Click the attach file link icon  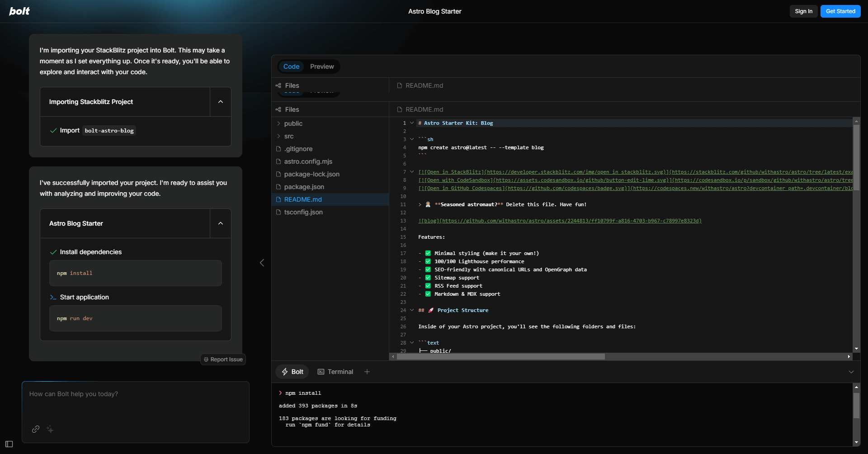coord(36,429)
